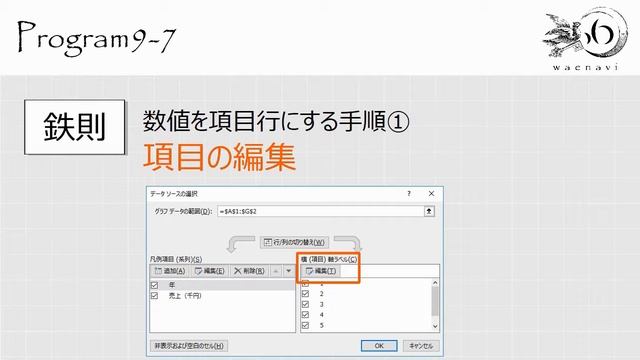
Task: Click the legend entries Edit (編集(E)) button
Action: [210, 271]
